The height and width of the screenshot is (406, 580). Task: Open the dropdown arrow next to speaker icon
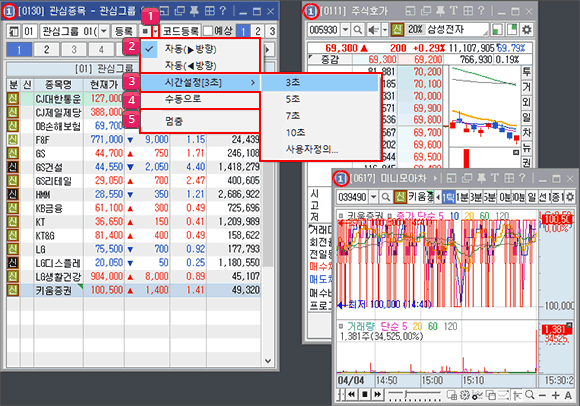point(385,30)
